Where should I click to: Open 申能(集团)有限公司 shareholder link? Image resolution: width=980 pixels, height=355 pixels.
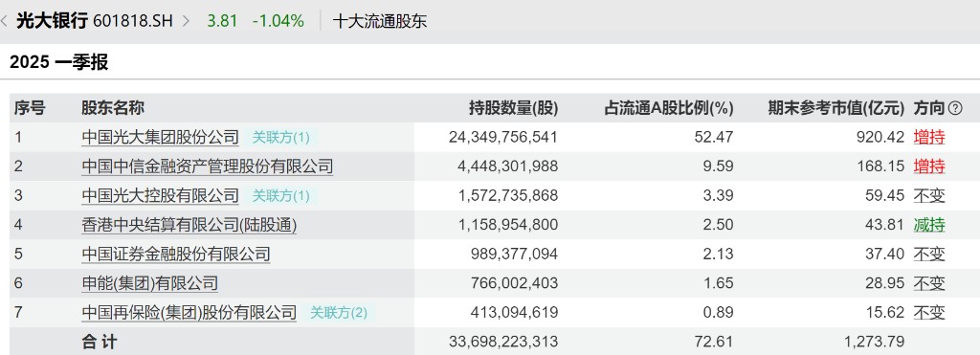pyautogui.click(x=149, y=283)
